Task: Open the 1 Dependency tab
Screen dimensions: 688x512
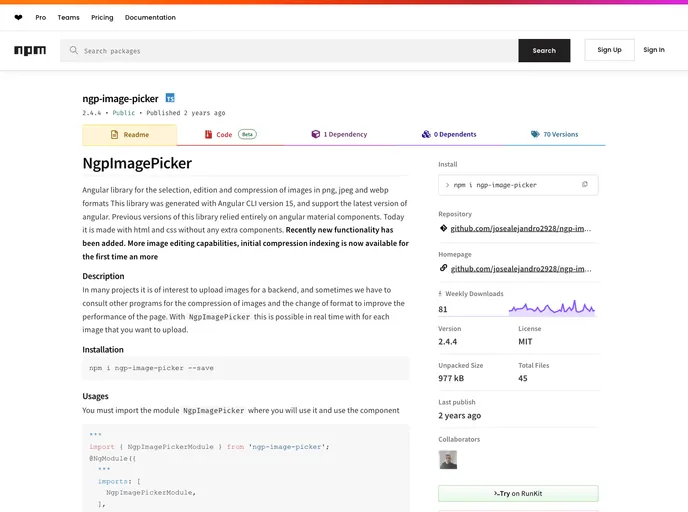Action: pos(338,134)
